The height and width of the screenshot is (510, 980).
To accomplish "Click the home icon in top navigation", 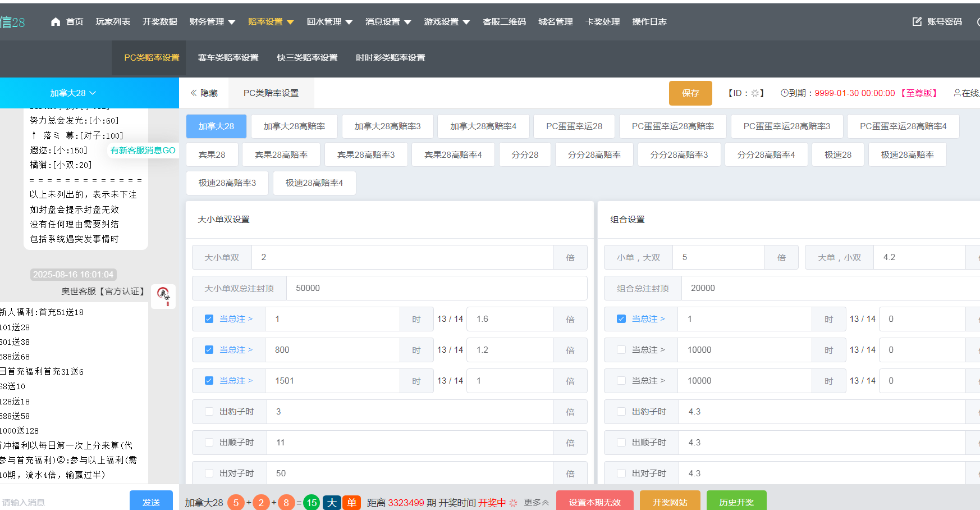I will coord(54,21).
